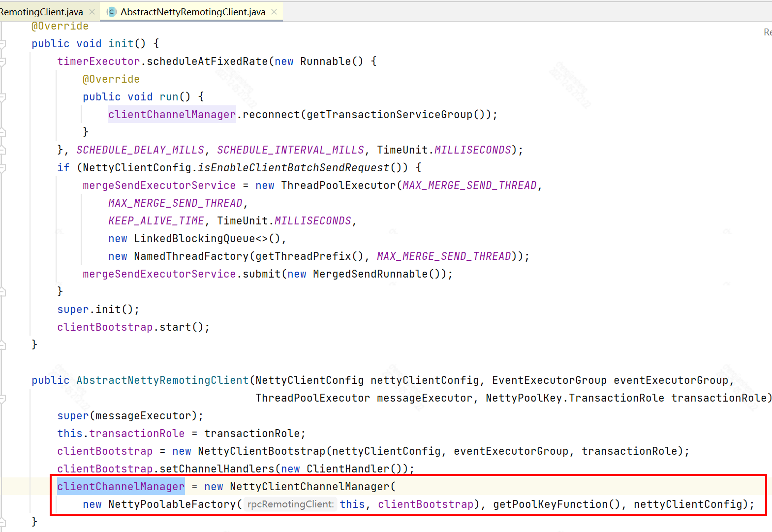Click the @Override annotation above init()
Image resolution: width=772 pixels, height=532 pixels.
pyautogui.click(x=60, y=26)
